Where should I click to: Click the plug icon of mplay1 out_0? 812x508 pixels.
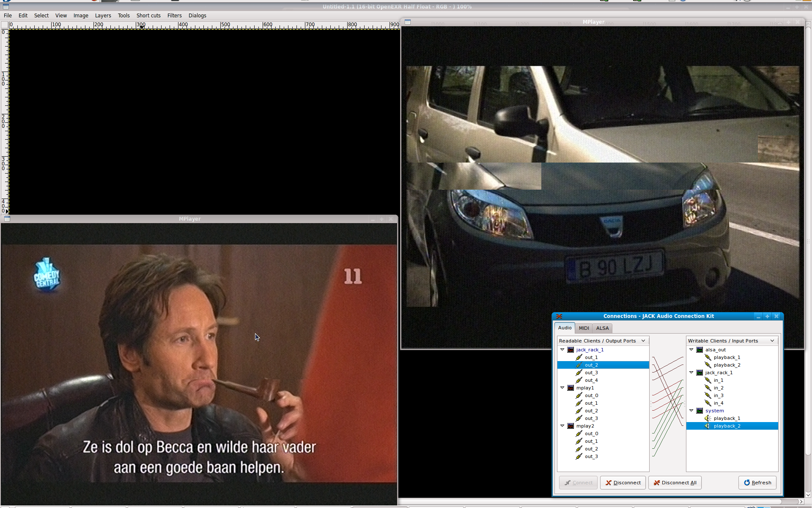[x=579, y=395]
